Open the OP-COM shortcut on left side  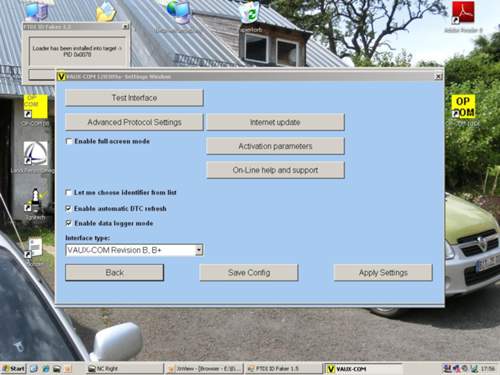[x=36, y=106]
